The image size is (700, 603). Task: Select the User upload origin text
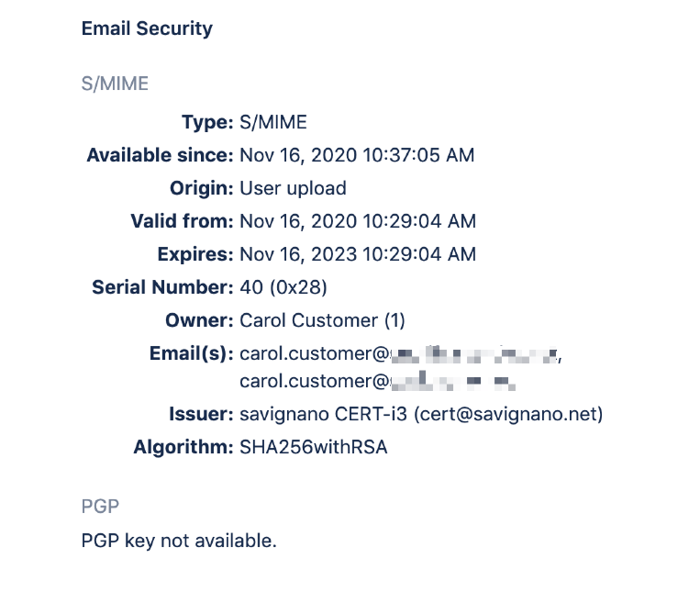click(293, 188)
